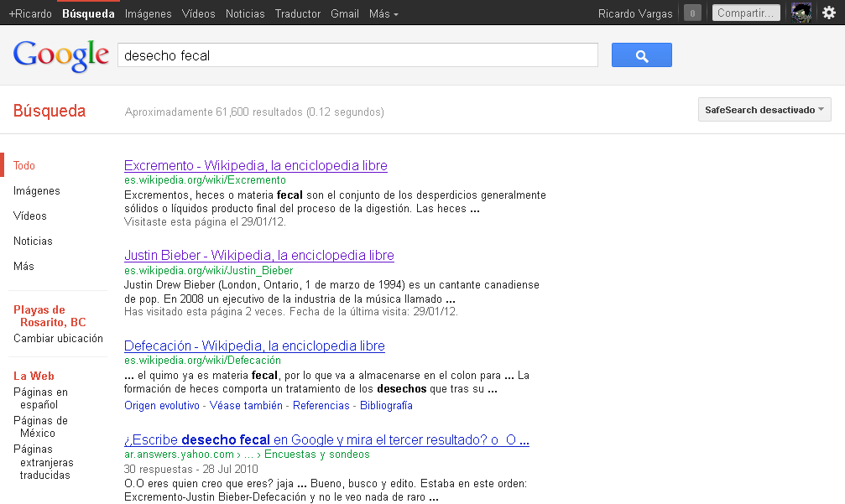Open the profile avatar picture
845x504 pixels.
click(801, 13)
